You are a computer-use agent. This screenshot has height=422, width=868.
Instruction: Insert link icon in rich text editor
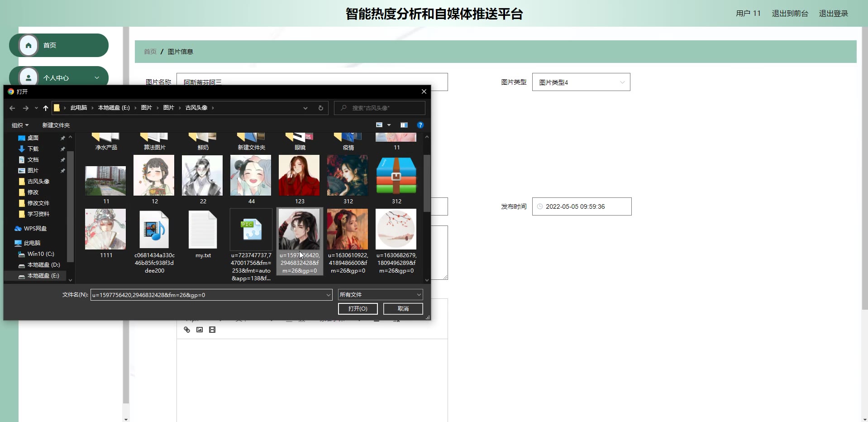coord(187,330)
